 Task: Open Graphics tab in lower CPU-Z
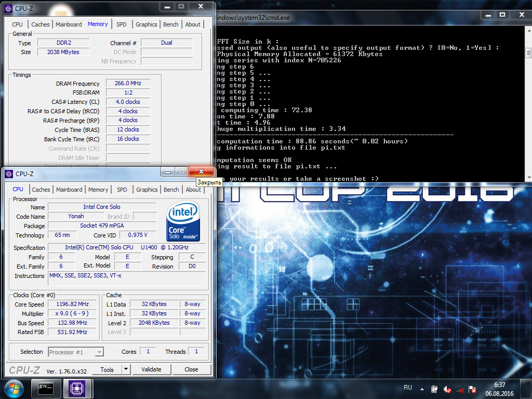(147, 190)
